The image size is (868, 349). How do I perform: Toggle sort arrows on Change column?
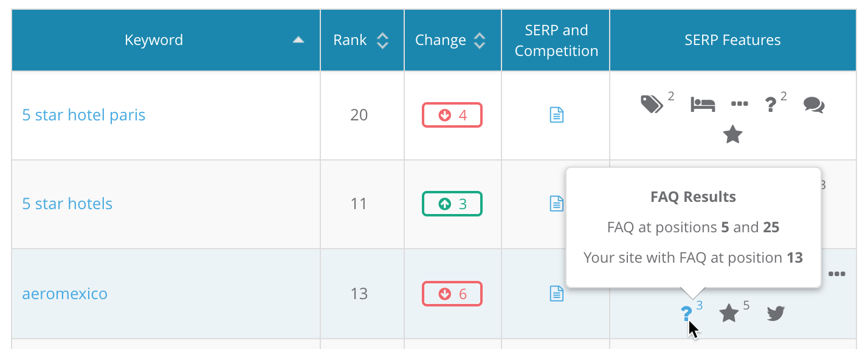point(480,41)
